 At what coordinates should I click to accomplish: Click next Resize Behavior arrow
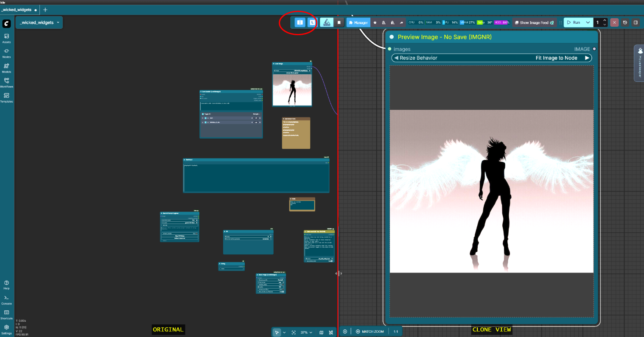point(587,58)
